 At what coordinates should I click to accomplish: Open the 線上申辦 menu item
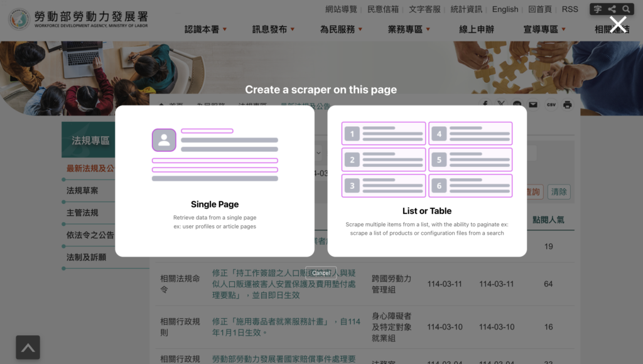pos(477,29)
